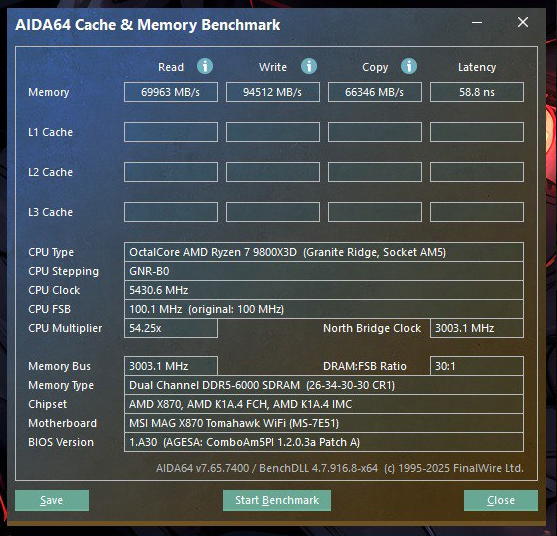The width and height of the screenshot is (557, 536).
Task: Click the CPU Multiplier label
Action: [x=65, y=329]
